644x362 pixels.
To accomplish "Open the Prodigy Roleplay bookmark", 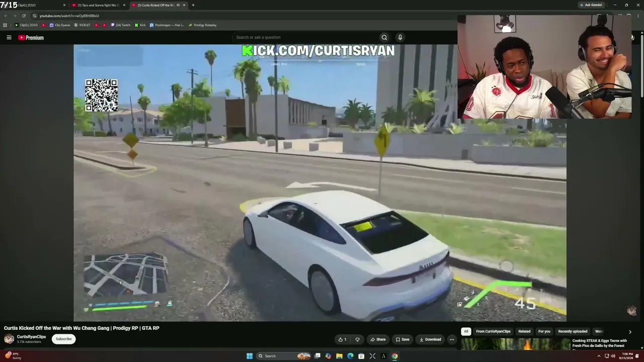I will coord(202,25).
